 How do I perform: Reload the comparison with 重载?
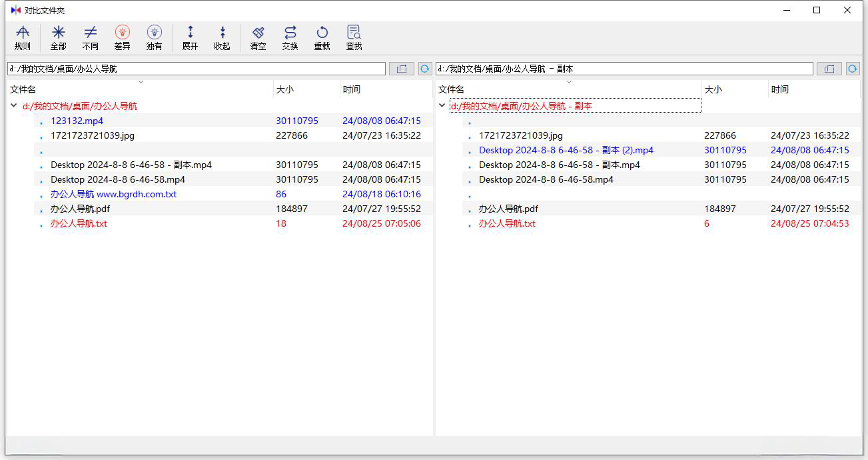[322, 38]
